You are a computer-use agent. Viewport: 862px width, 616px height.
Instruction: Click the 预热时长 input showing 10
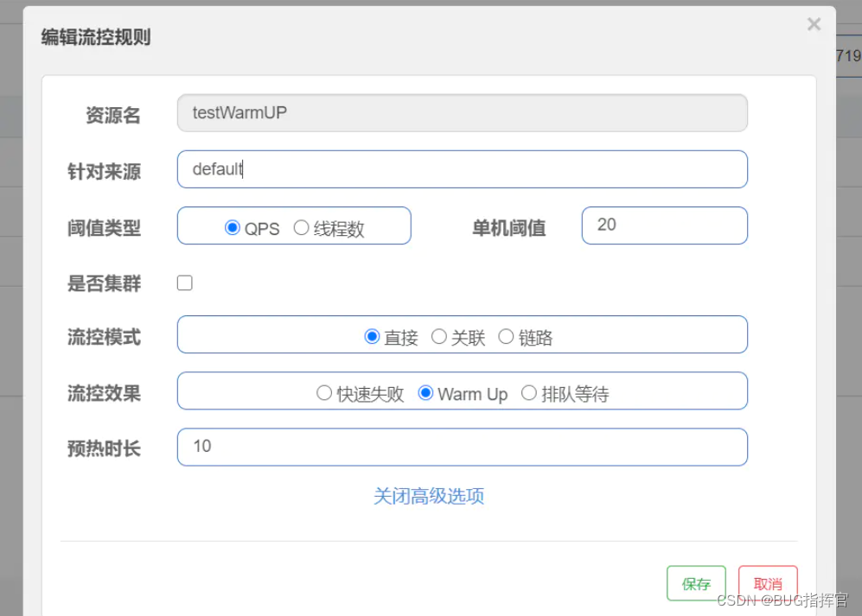point(462,447)
